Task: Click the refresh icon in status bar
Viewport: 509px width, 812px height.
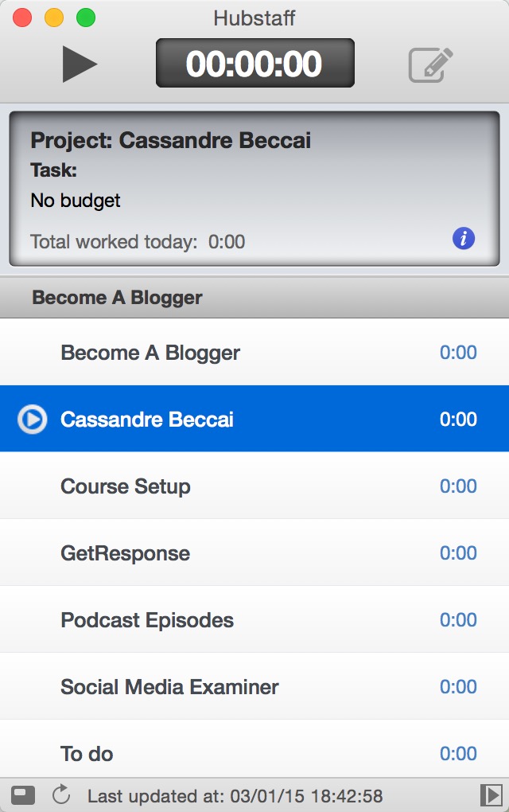Action: point(61,794)
